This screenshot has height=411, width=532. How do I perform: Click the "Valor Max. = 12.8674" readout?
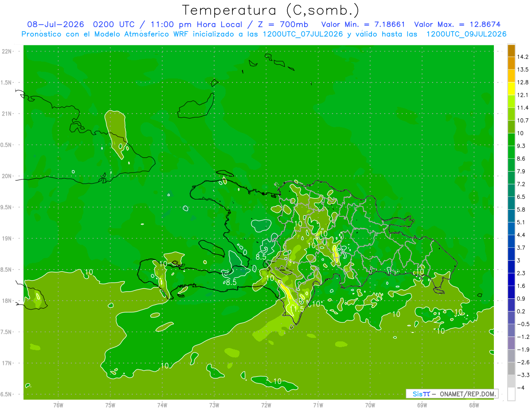(x=458, y=24)
